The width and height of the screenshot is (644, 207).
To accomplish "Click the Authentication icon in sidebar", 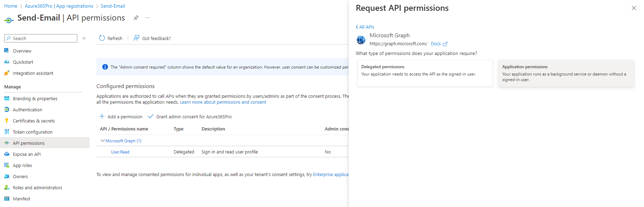I will tap(7, 110).
